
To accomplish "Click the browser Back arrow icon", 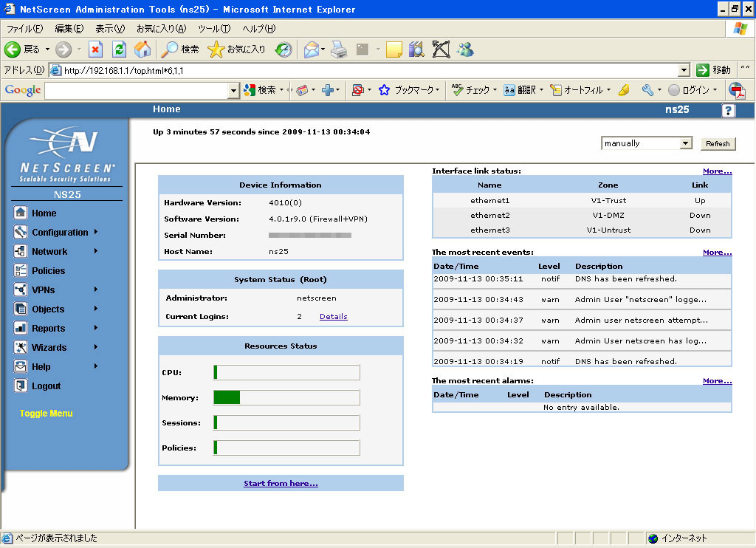I will pyautogui.click(x=13, y=49).
